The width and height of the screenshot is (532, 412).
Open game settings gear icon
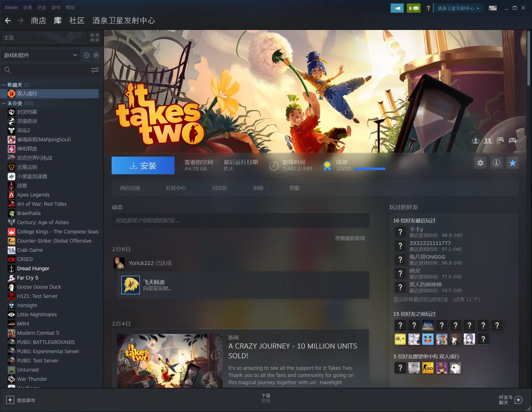point(480,163)
